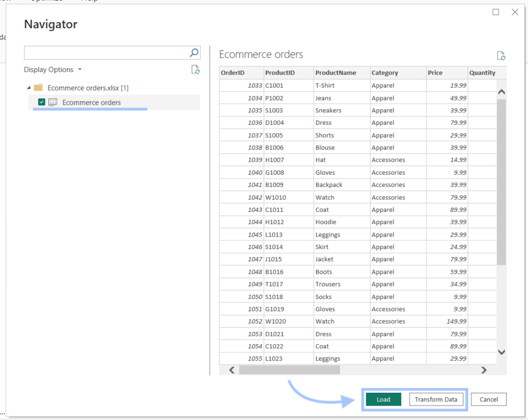Screen dimensions: 528x420
Task: Click the ProductName column header
Action: pos(342,73)
